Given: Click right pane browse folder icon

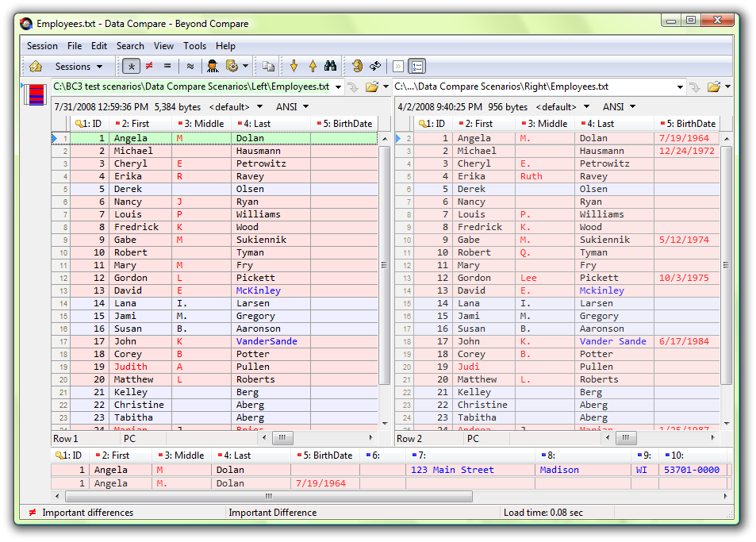Looking at the screenshot, I should pos(714,86).
